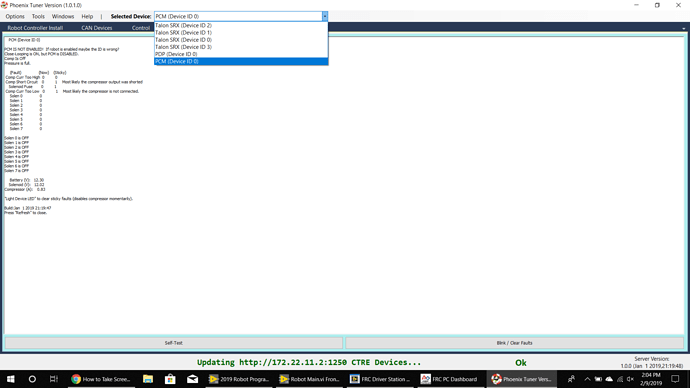Click the Blink / Clear Faults button
The height and width of the screenshot is (388, 690).
tap(514, 343)
